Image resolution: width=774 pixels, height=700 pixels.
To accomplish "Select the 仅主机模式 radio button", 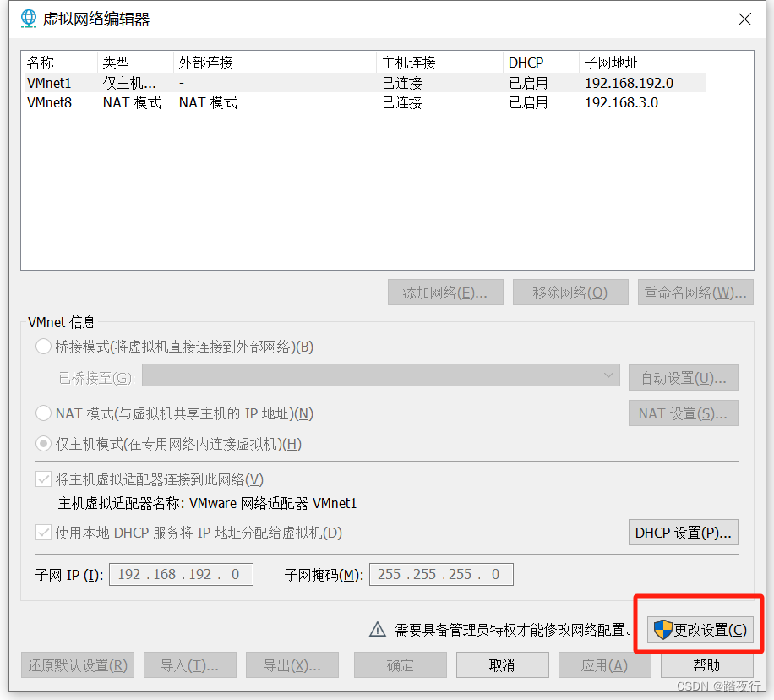I will (43, 444).
